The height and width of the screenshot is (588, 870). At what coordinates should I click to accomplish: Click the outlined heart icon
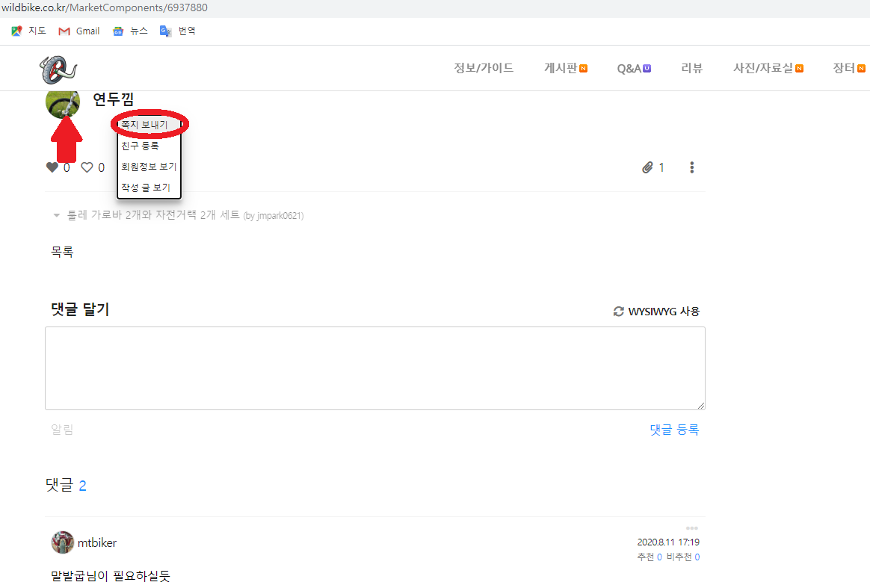click(87, 167)
